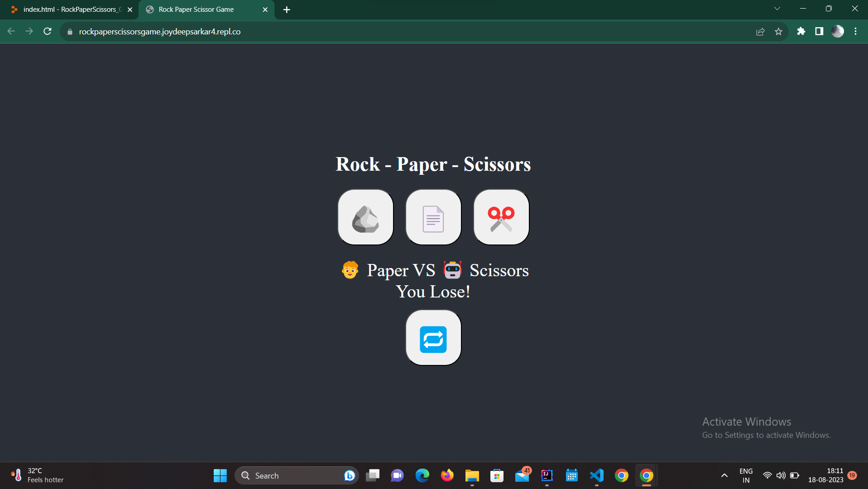
Task: Select the Rock option in the game
Action: (365, 217)
